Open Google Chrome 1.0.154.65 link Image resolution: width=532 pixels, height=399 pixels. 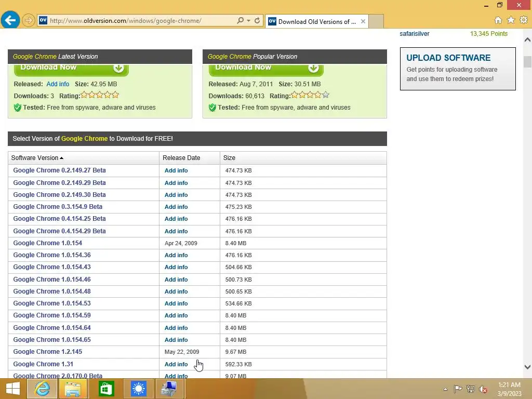[x=52, y=340]
